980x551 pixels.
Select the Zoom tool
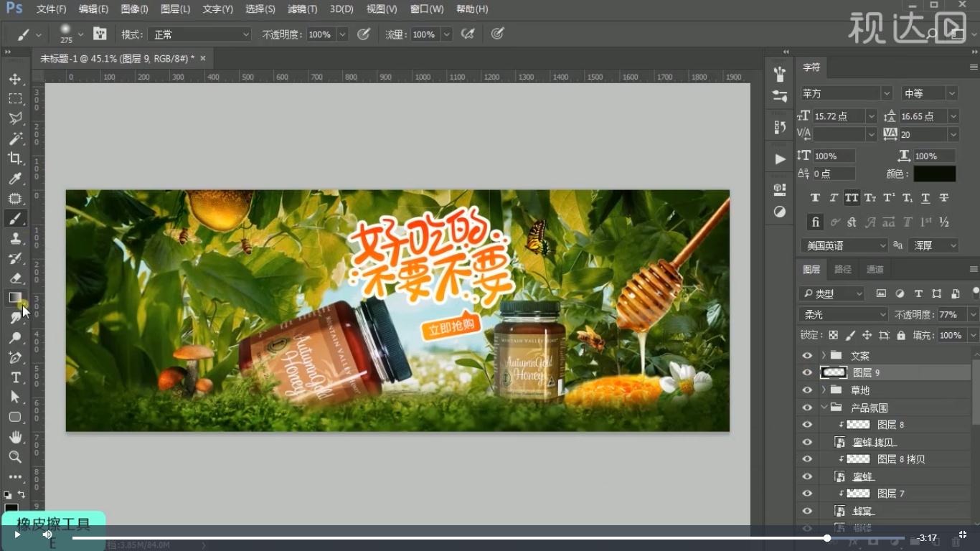[15, 457]
